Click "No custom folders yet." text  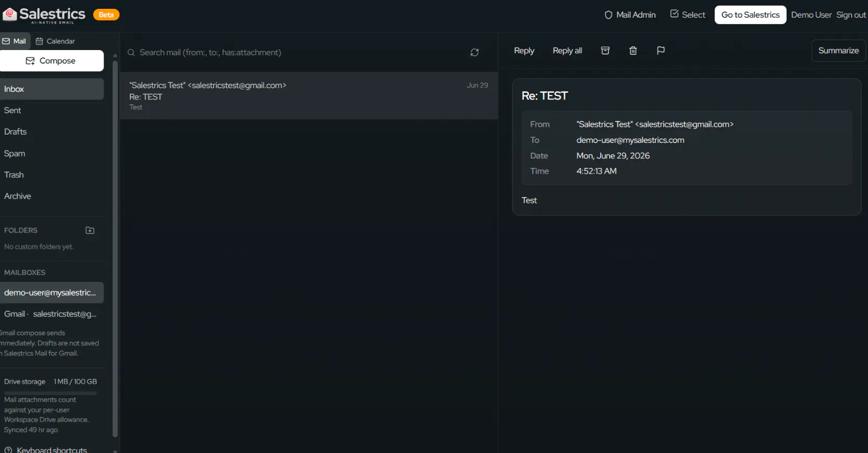(39, 247)
